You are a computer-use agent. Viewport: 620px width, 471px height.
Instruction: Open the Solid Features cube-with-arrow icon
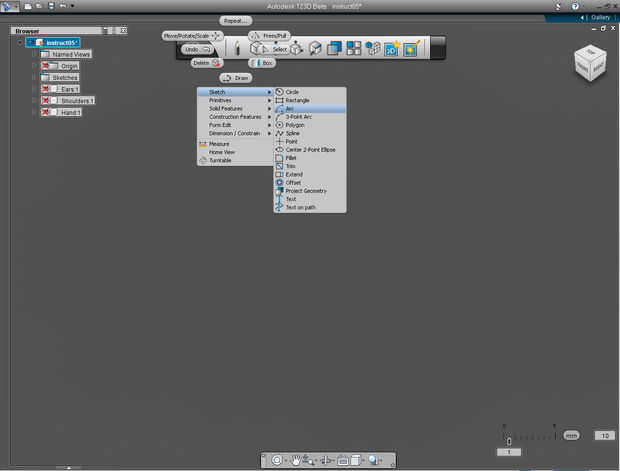click(297, 48)
